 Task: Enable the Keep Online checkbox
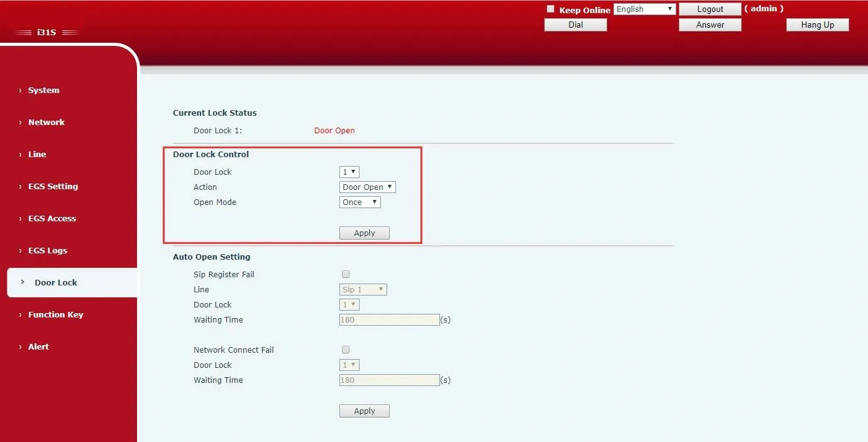[x=550, y=9]
